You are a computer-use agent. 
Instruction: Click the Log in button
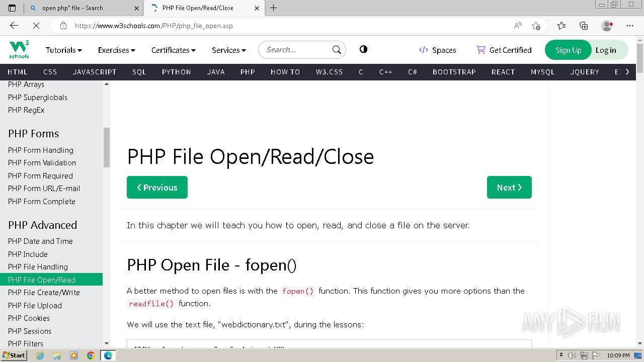(x=606, y=50)
